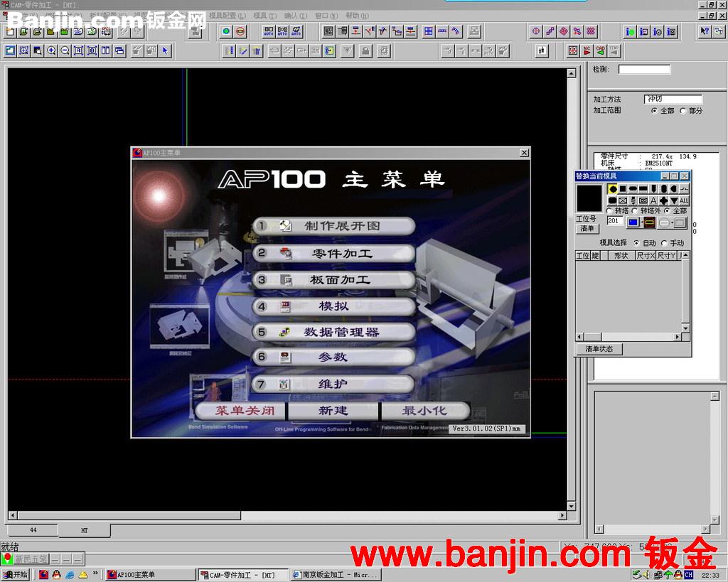
Task: Open 制作展开图 from AP100 main menu
Action: pos(333,226)
